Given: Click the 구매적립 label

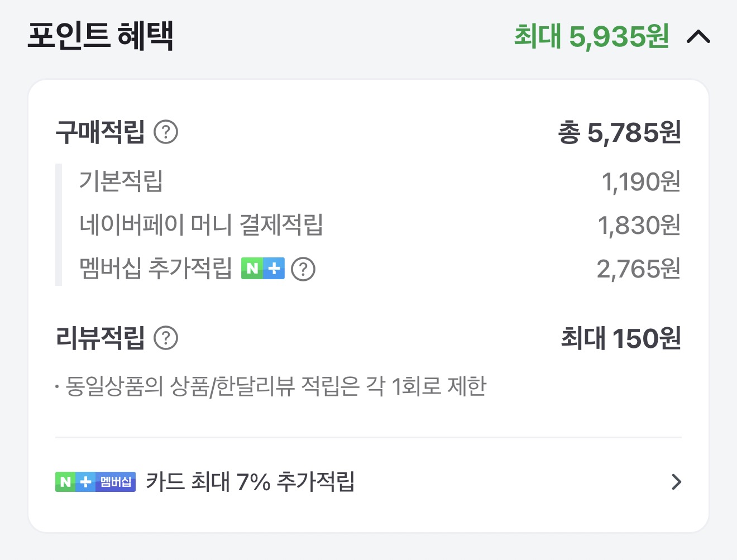Looking at the screenshot, I should pyautogui.click(x=100, y=132).
